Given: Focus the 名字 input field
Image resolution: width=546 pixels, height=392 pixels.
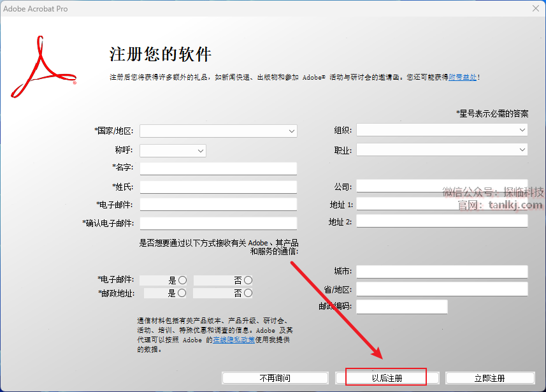Looking at the screenshot, I should click(219, 168).
